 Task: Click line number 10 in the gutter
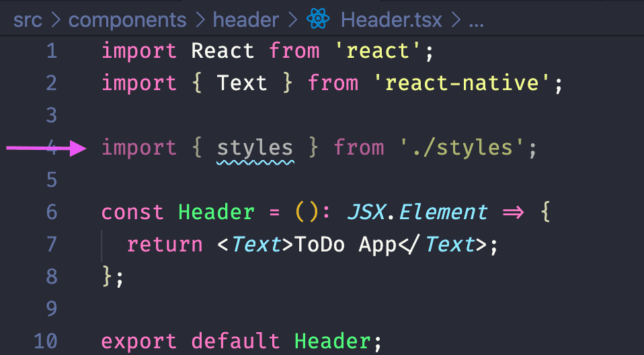[44, 341]
